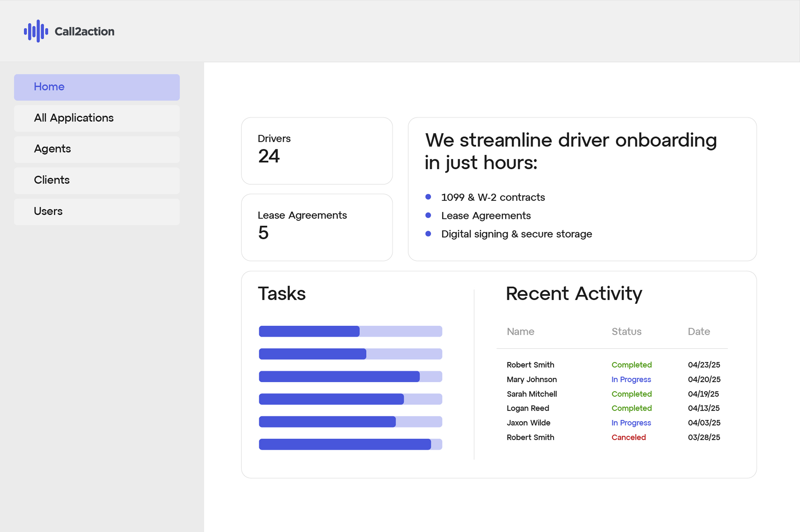This screenshot has width=800, height=532.
Task: Click the Canceled status for Robert Smith
Action: [x=628, y=437]
